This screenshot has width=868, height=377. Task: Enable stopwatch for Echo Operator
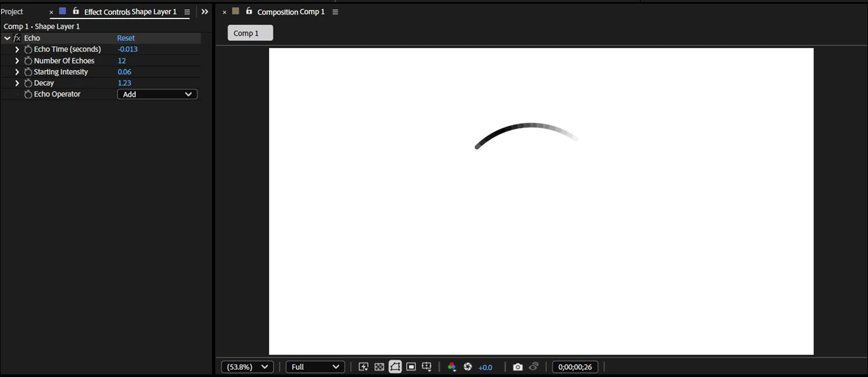tap(28, 94)
